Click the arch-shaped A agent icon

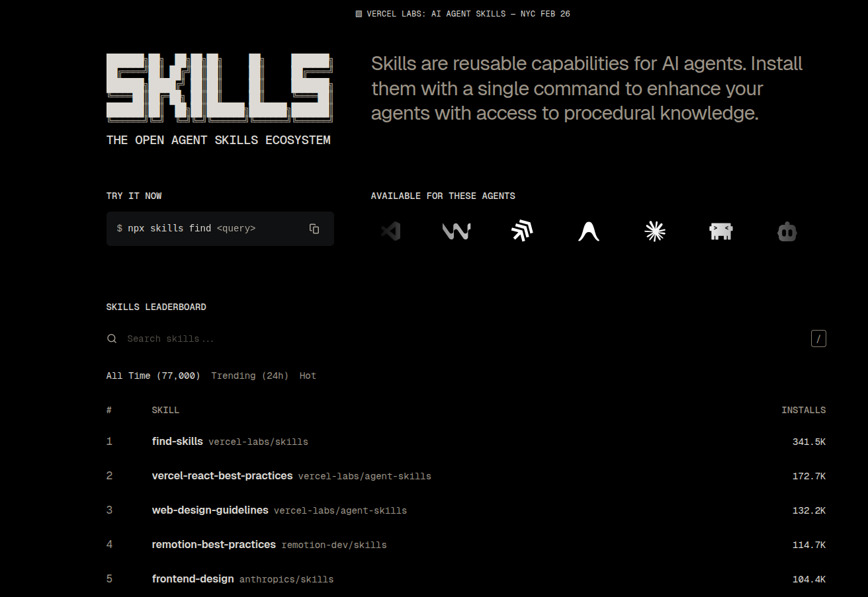point(589,231)
